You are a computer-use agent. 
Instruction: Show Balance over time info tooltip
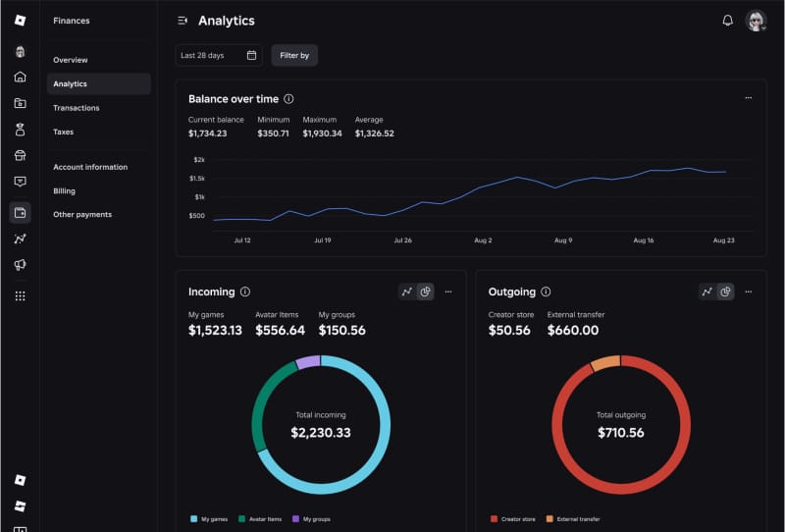288,99
